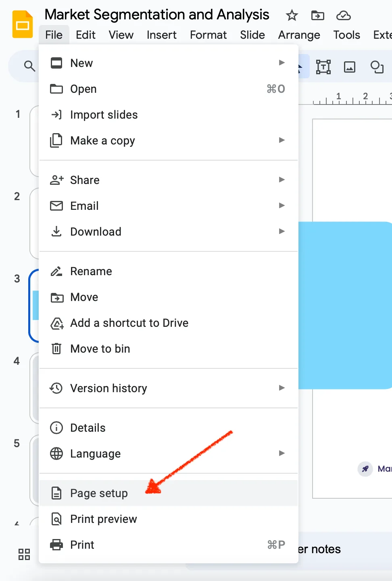The image size is (392, 581).
Task: Click the bin icon next to Move to bin
Action: 56,349
